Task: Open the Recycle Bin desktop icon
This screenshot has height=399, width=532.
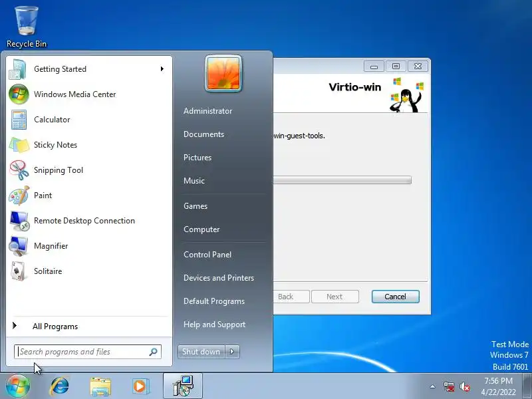Action: (27, 27)
